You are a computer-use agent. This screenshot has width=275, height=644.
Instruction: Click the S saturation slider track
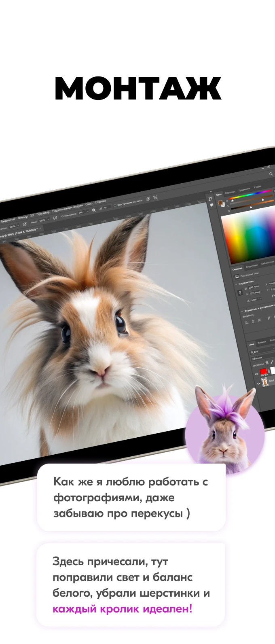point(252,200)
